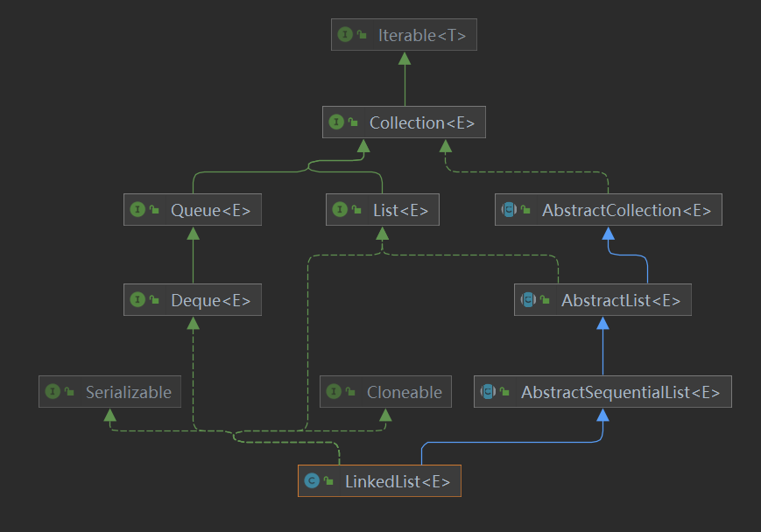The height and width of the screenshot is (532, 761).
Task: Click the abstract class icon on AbstractSequentialList<E>
Action: click(x=489, y=391)
